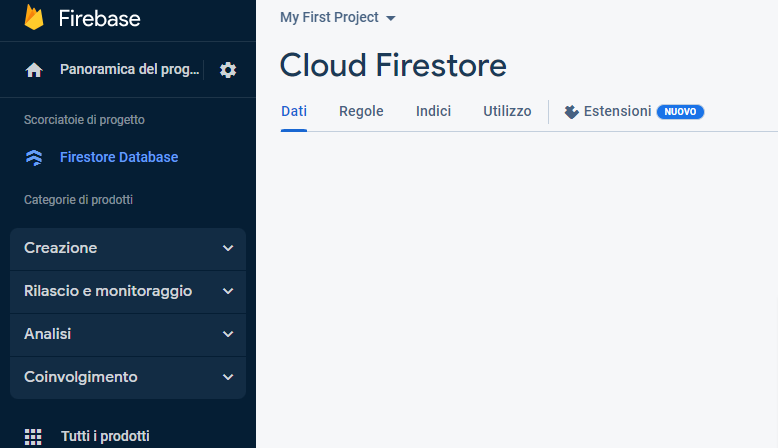Click the Firestore Database waves icon
This screenshot has height=448, width=778.
coord(34,158)
